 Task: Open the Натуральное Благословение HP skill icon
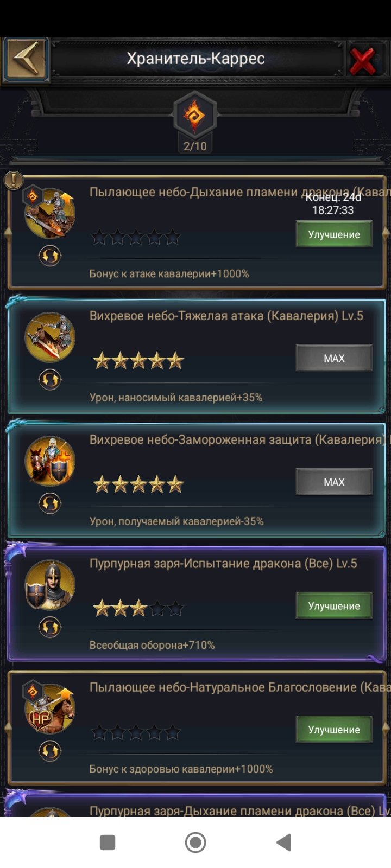50,709
